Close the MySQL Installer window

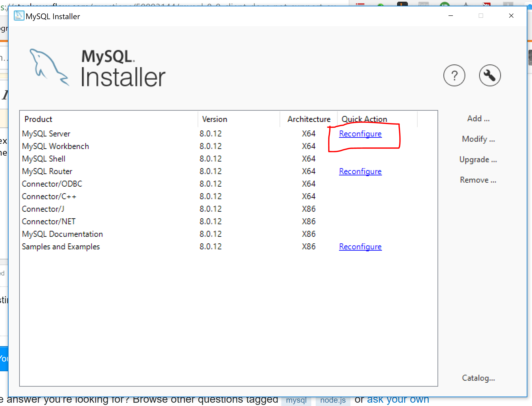[x=511, y=16]
